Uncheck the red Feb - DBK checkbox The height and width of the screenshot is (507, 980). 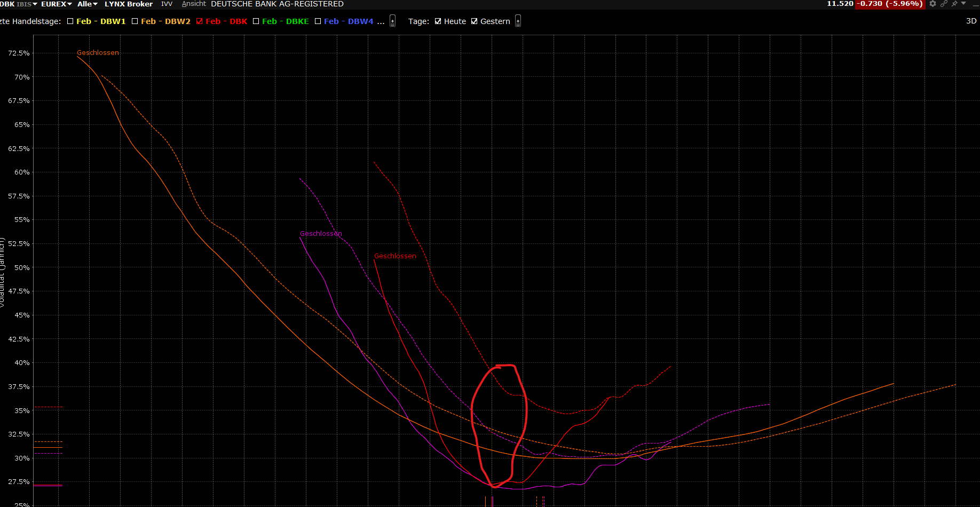(200, 21)
